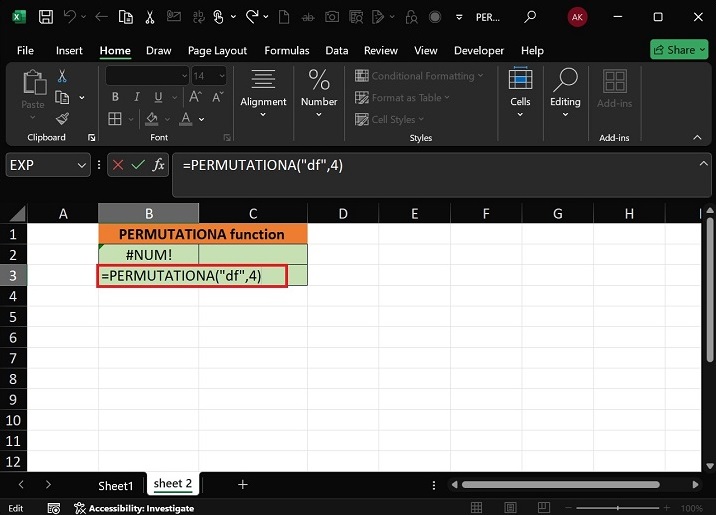Image resolution: width=716 pixels, height=515 pixels.
Task: Activate the Format Painter brush
Action: pyautogui.click(x=63, y=119)
